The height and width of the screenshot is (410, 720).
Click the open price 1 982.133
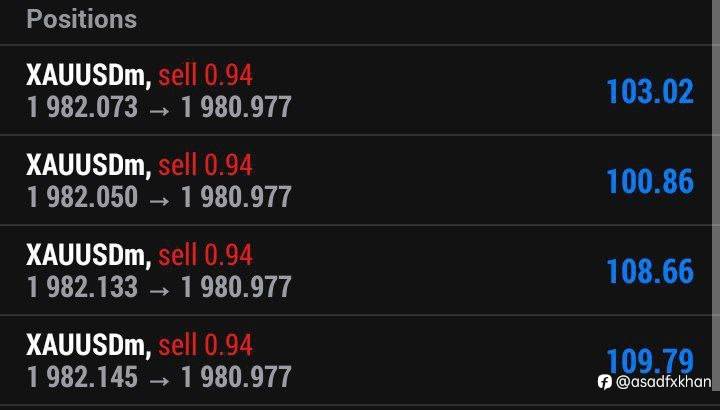click(82, 287)
